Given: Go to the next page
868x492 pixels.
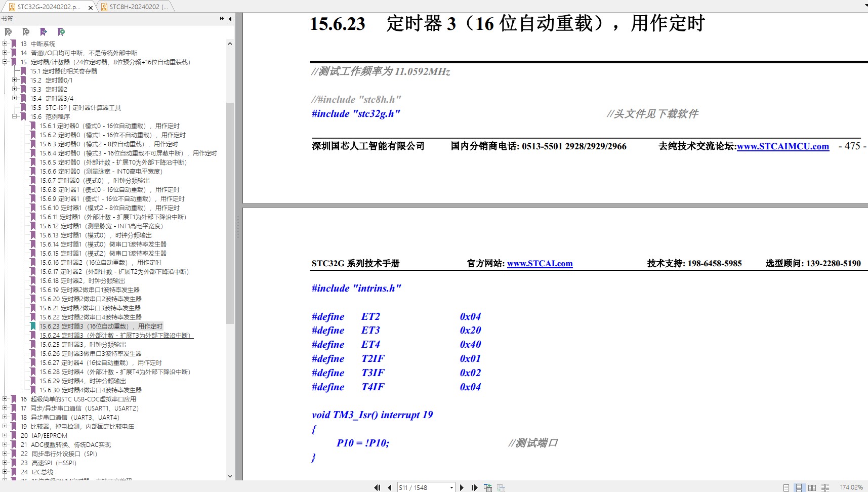Looking at the screenshot, I should tap(462, 487).
